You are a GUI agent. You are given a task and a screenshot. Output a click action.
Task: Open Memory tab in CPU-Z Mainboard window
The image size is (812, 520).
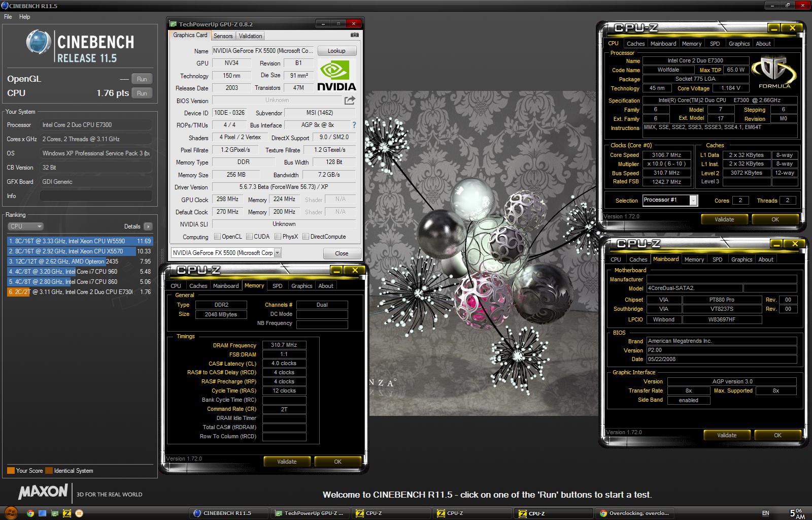pyautogui.click(x=694, y=259)
